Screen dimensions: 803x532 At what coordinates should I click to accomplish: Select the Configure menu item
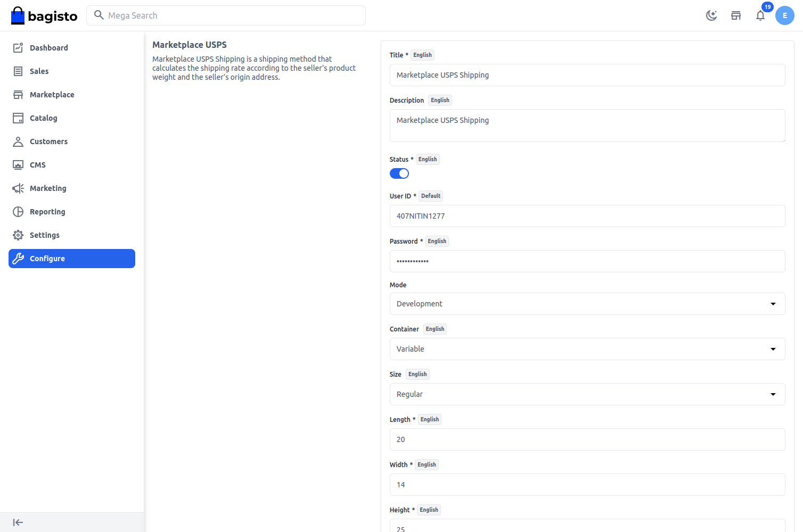pos(72,259)
